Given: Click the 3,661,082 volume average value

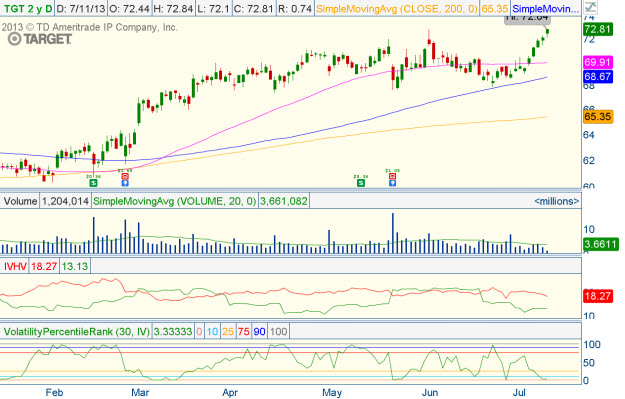Looking at the screenshot, I should pyautogui.click(x=283, y=201).
